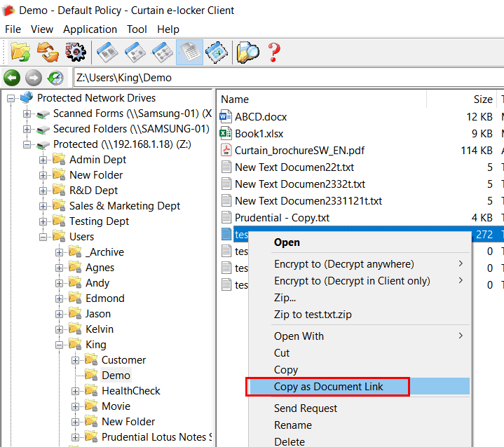Expand the Admin Dept folder
This screenshot has width=504, height=447.
43,160
